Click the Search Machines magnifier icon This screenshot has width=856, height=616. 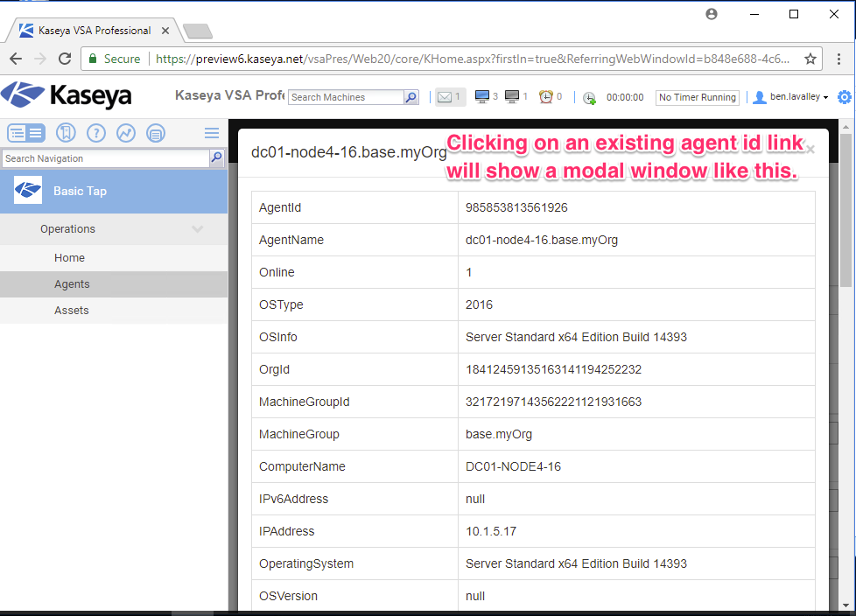pos(411,97)
